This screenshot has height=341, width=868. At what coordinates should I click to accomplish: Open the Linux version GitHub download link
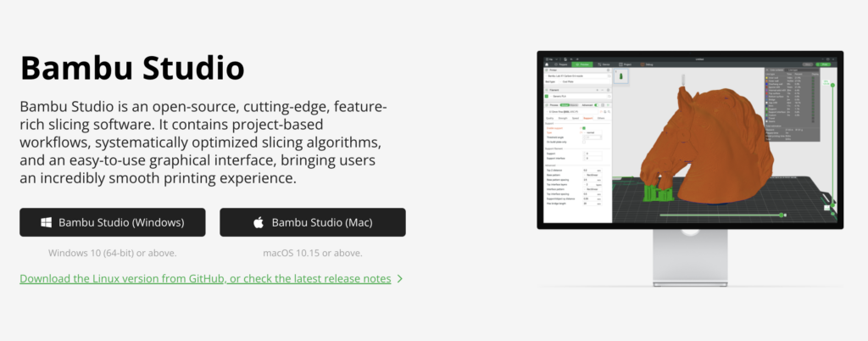[x=204, y=278]
